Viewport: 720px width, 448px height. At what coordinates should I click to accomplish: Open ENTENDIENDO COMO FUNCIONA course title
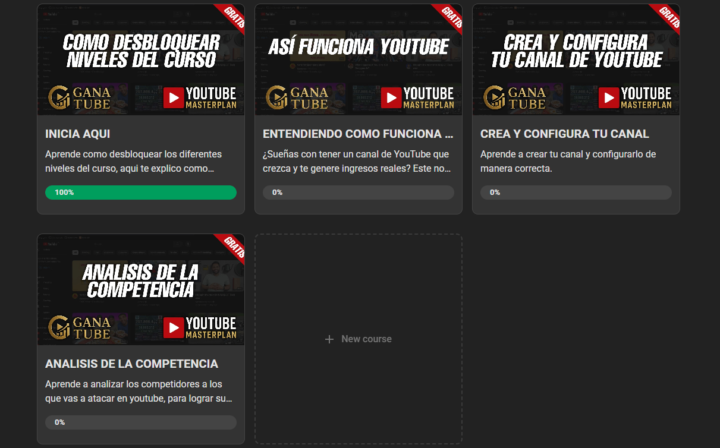pyautogui.click(x=358, y=134)
